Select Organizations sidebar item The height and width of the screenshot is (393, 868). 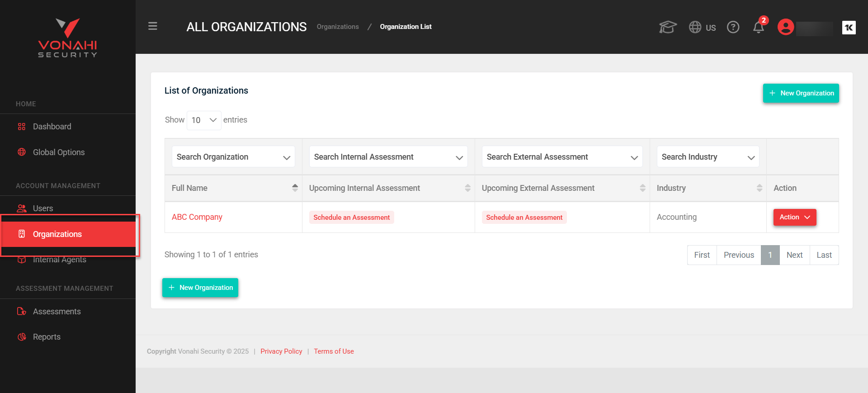pos(68,234)
